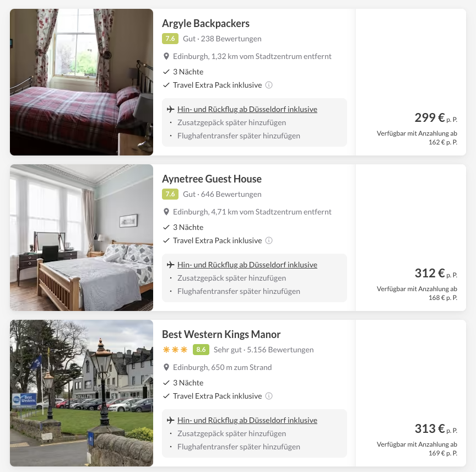Open Aynetree Guest House room photo
Image resolution: width=476 pixels, height=472 pixels.
point(82,238)
